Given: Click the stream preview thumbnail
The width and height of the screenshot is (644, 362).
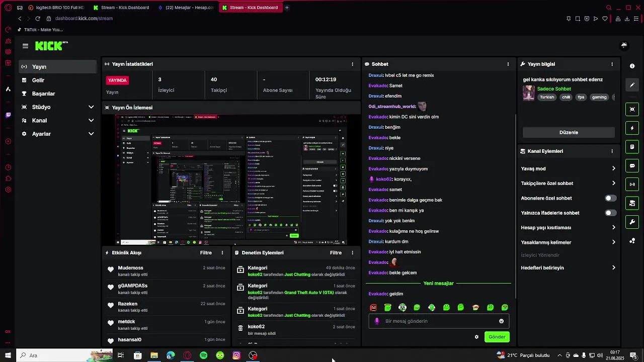Looking at the screenshot, I should 231,180.
